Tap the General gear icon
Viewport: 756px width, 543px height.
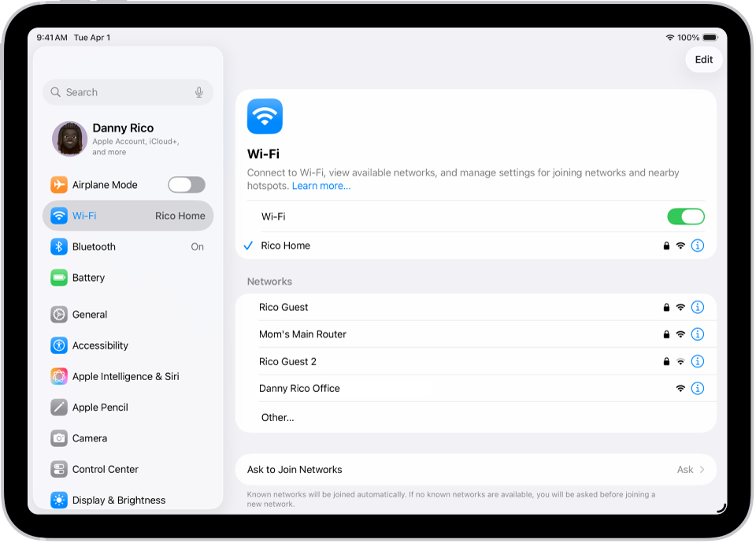[x=59, y=315]
